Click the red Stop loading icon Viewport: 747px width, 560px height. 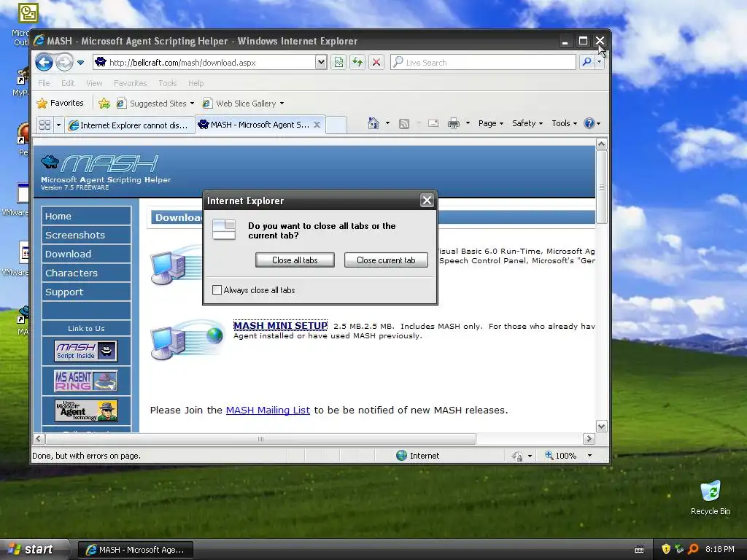(376, 62)
